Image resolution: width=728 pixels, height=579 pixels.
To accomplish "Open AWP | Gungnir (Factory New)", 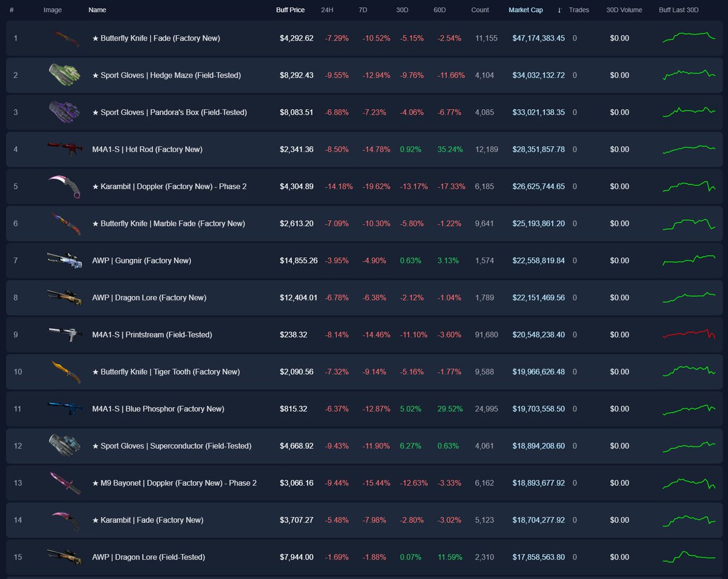I will click(x=141, y=260).
